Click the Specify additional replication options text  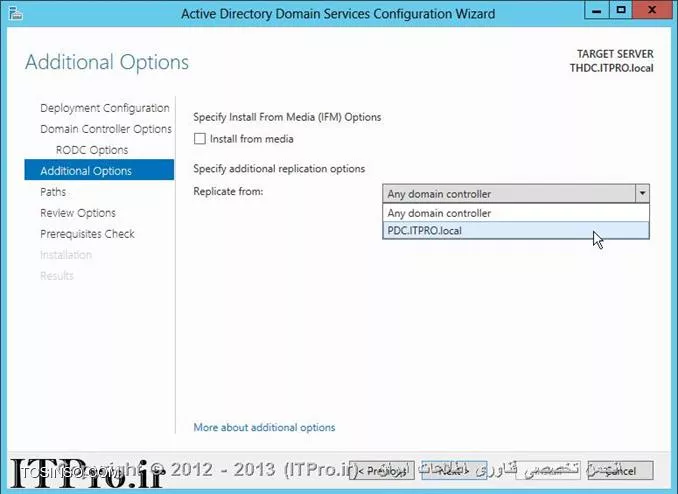tap(279, 169)
